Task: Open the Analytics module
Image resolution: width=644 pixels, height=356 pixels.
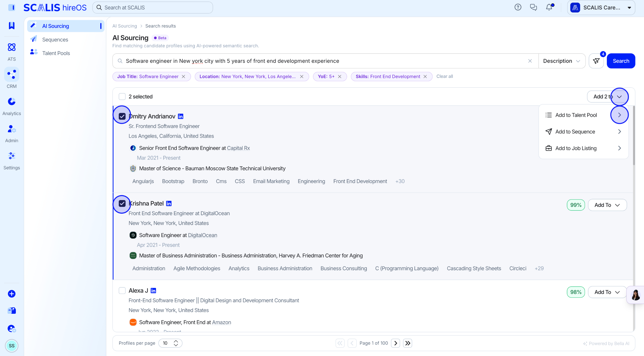Action: pos(12,107)
